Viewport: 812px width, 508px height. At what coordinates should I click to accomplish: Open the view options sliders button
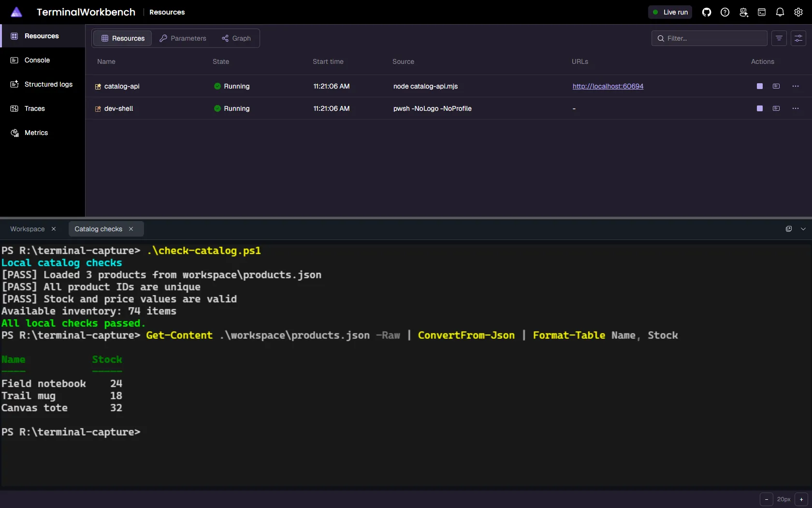[798, 38]
